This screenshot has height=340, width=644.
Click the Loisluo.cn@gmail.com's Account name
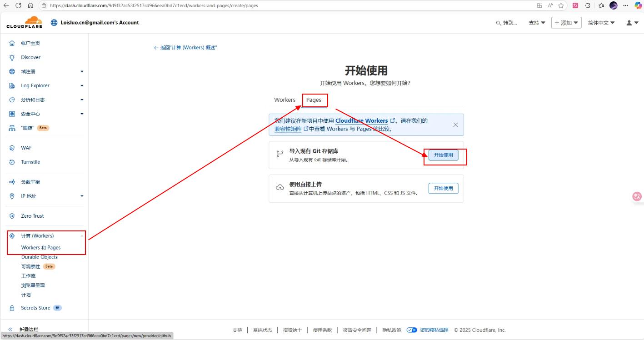(x=100, y=22)
